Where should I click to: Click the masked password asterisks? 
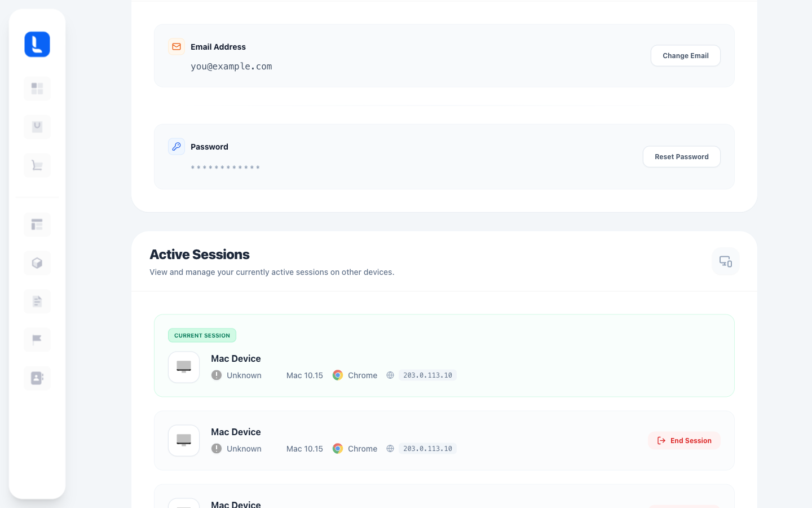(x=226, y=168)
